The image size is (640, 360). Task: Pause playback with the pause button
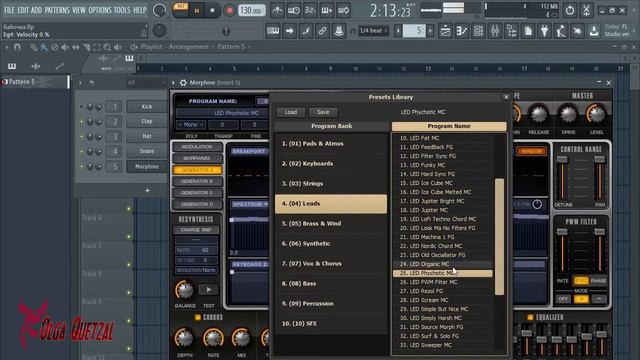(197, 11)
